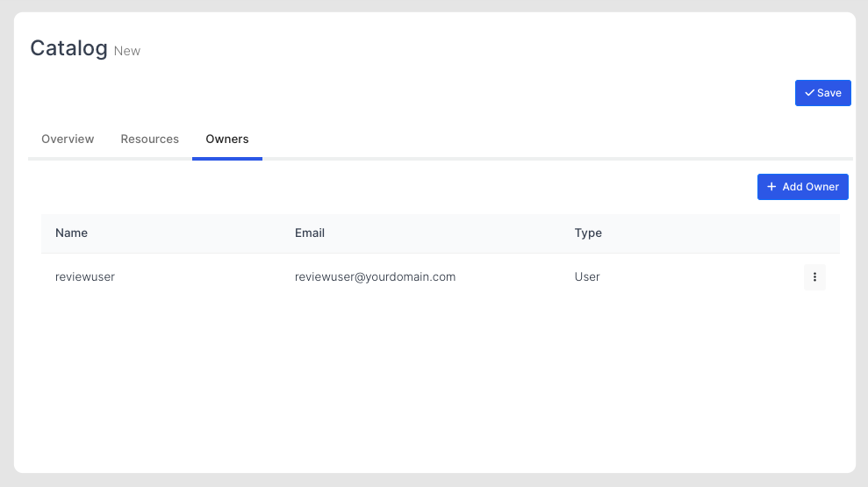Click the Email column header
Image resolution: width=868 pixels, height=487 pixels.
(310, 233)
